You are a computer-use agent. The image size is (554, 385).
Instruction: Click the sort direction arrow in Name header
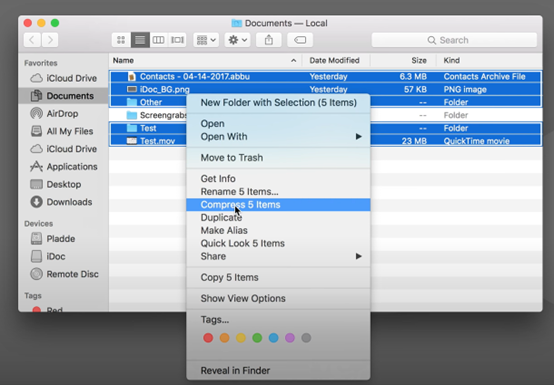coord(294,61)
